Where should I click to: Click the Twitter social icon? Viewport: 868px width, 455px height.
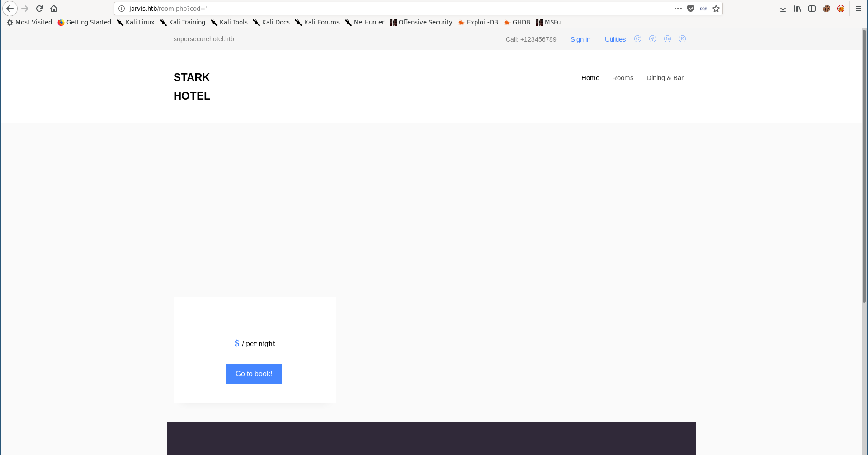(x=637, y=39)
